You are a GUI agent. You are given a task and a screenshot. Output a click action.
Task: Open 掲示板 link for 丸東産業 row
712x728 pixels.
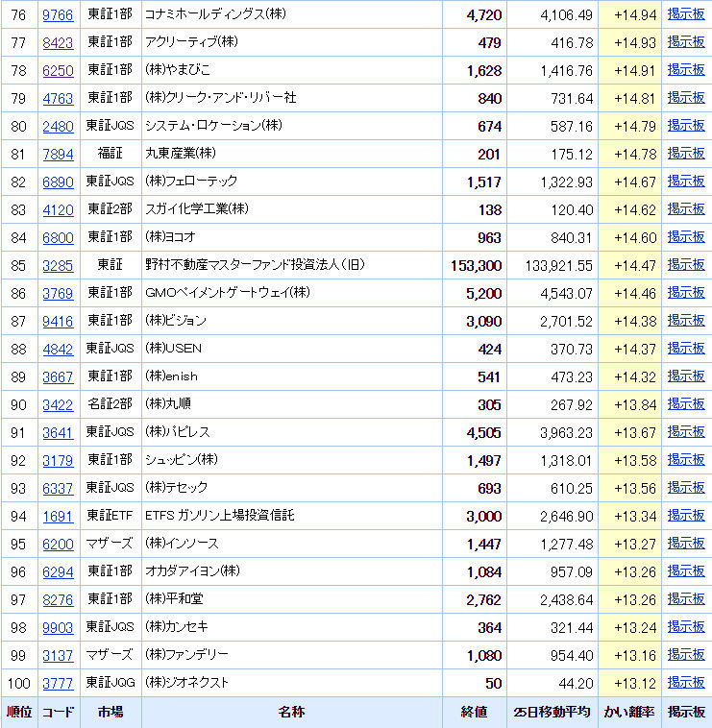[x=686, y=154]
